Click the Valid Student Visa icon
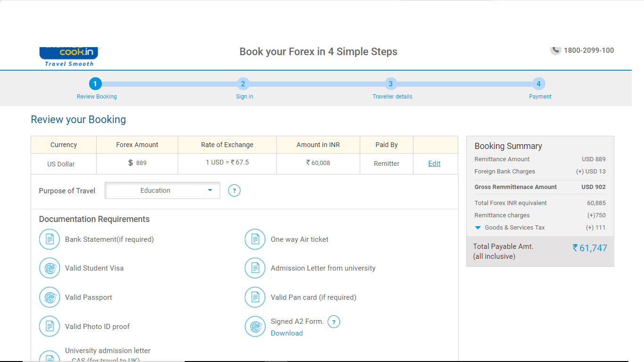The width and height of the screenshot is (644, 362). point(50,268)
